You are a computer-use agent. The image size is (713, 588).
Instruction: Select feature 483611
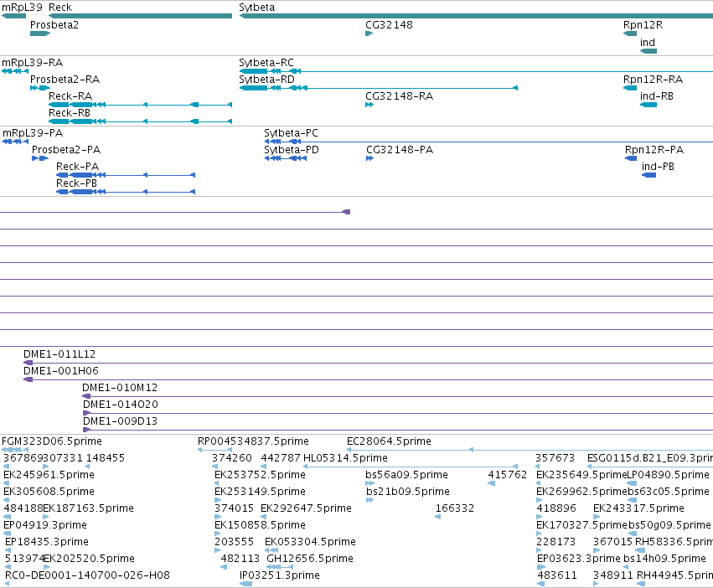coord(557,575)
